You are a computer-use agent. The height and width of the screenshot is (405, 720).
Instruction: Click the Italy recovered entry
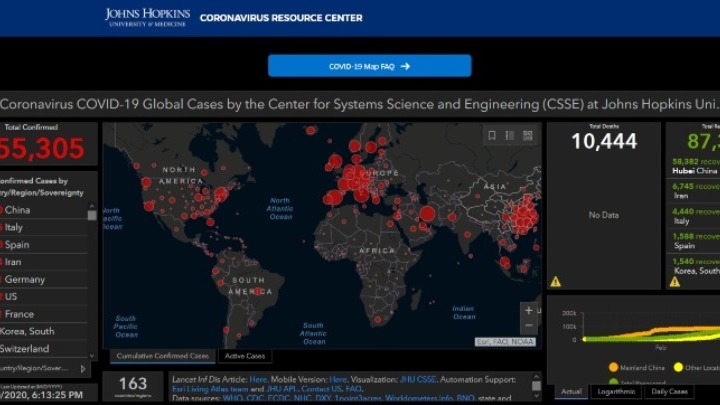point(693,216)
